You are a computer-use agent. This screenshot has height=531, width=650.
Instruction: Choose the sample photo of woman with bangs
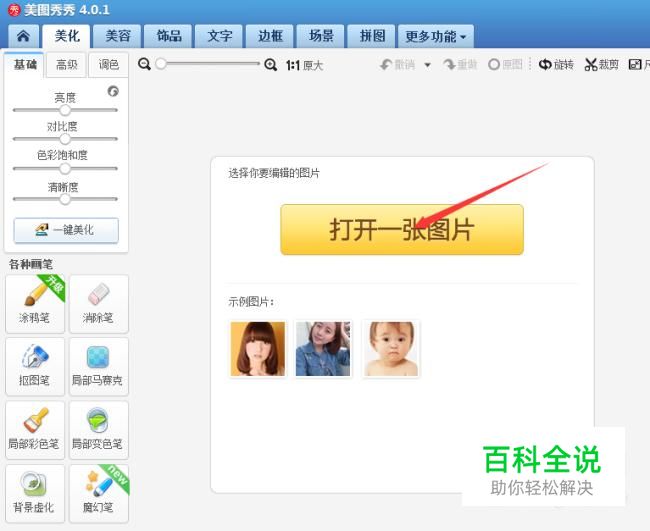click(x=258, y=349)
